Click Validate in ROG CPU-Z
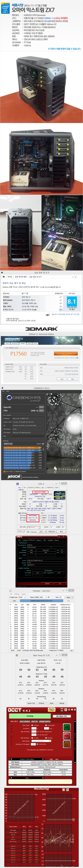 [47, 583]
